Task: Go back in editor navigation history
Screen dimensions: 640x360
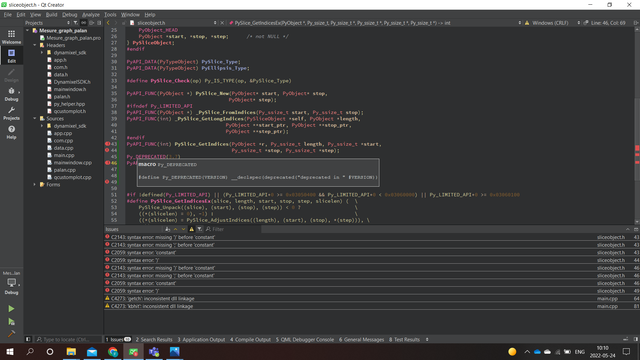Action: tap(108, 23)
